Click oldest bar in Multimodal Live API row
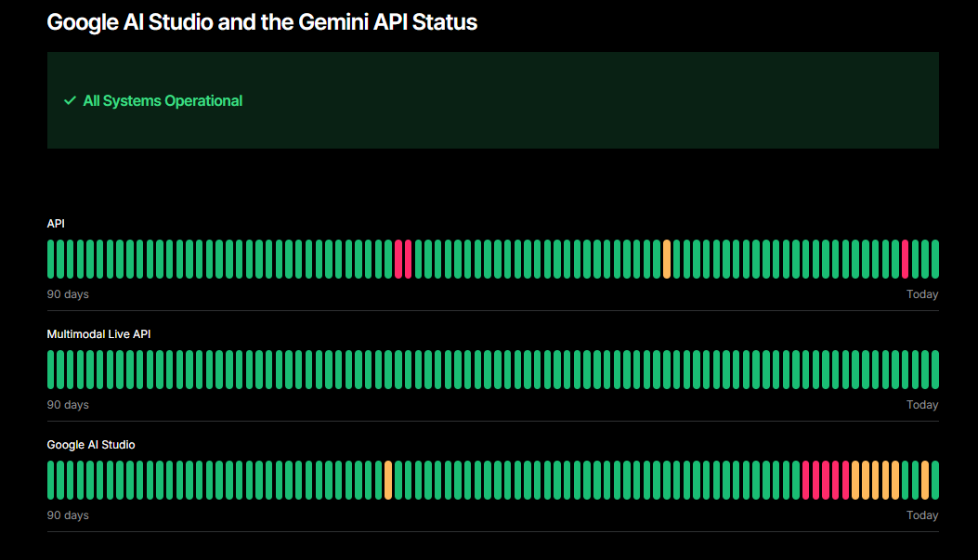 click(x=51, y=370)
